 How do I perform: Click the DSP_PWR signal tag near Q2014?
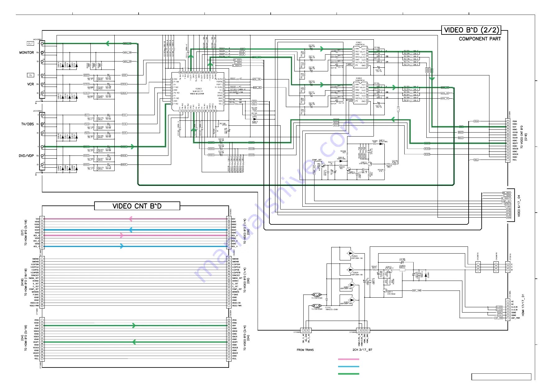417,291
